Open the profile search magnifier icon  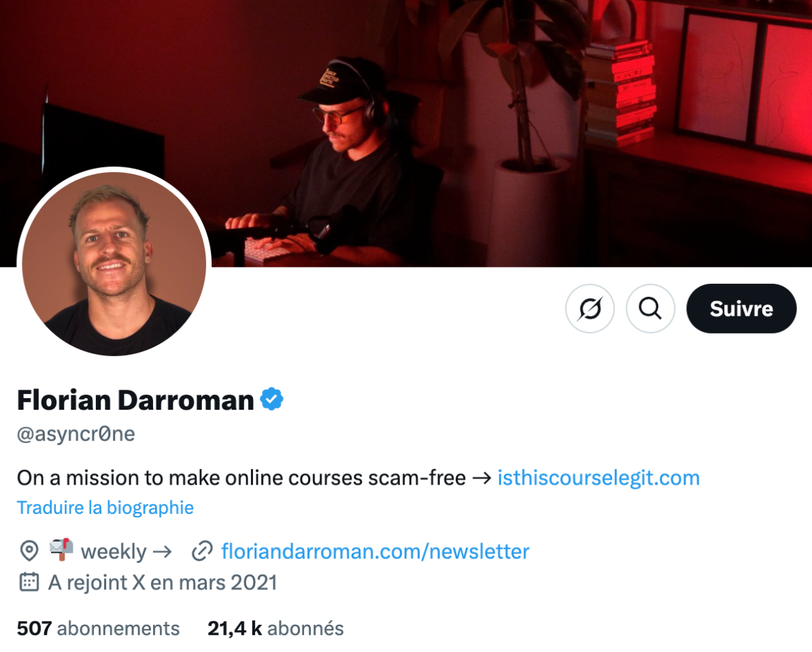coord(650,308)
